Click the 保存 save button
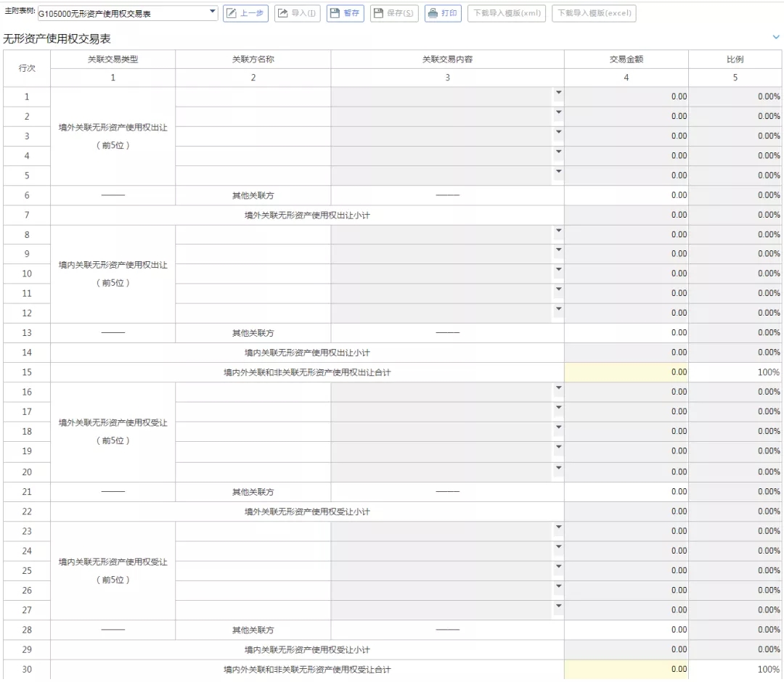This screenshot has width=784, height=682. 394,13
